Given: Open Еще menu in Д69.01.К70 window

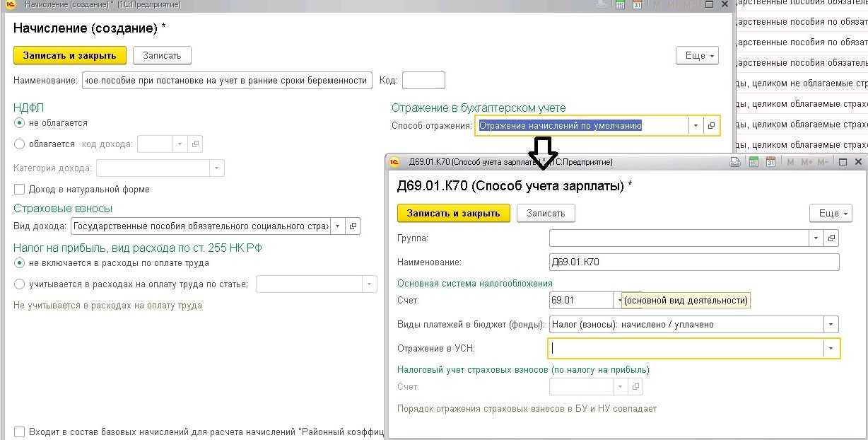Looking at the screenshot, I should click(831, 213).
